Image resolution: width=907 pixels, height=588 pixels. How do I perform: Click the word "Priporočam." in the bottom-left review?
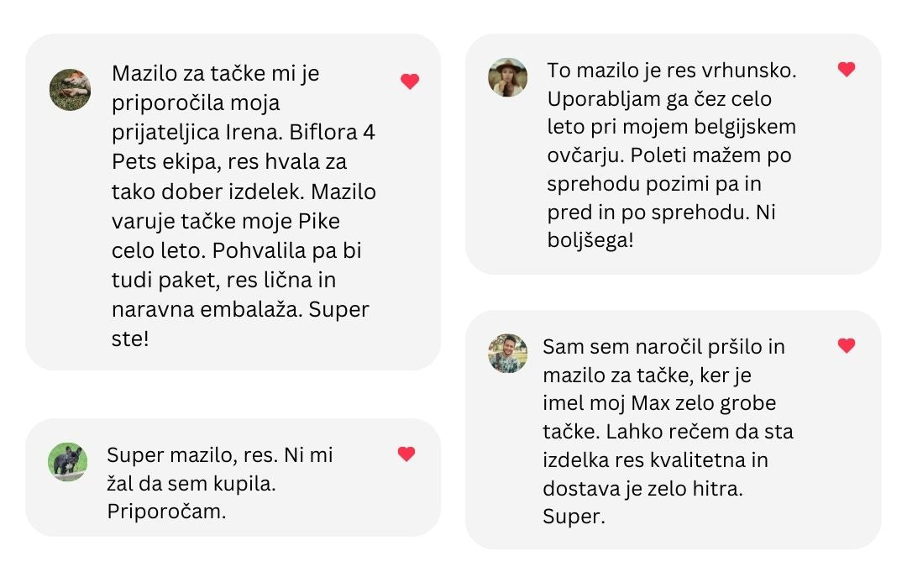click(166, 512)
